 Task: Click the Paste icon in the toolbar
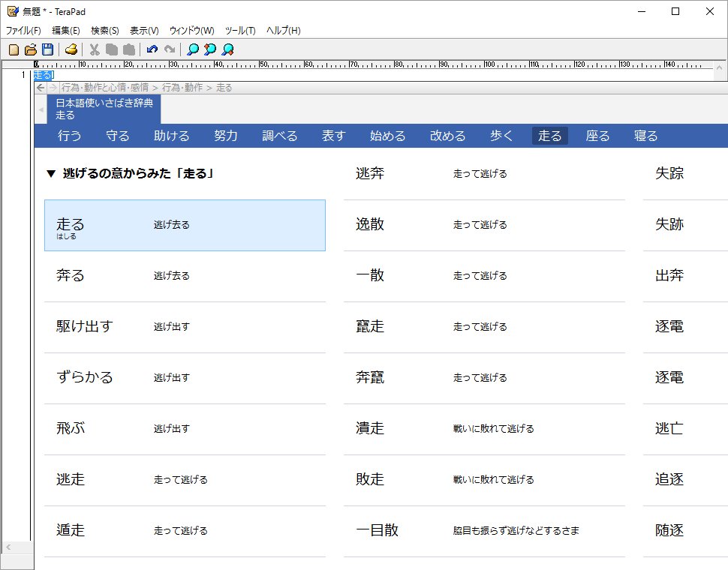tap(128, 49)
